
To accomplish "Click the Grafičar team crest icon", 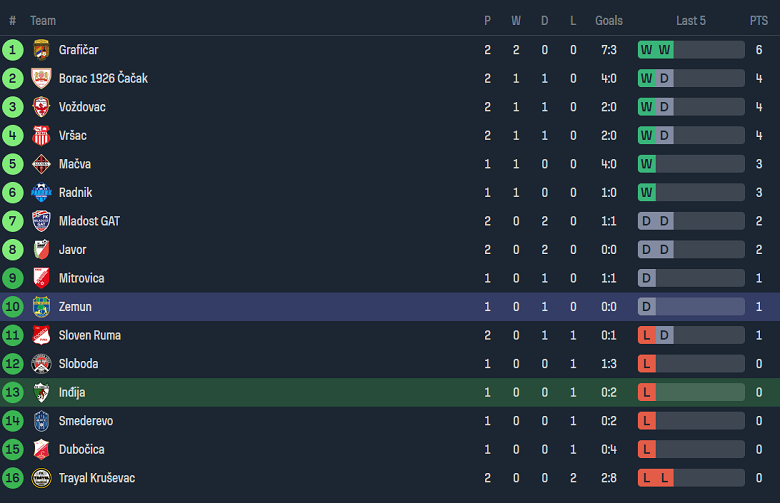I will [41, 50].
